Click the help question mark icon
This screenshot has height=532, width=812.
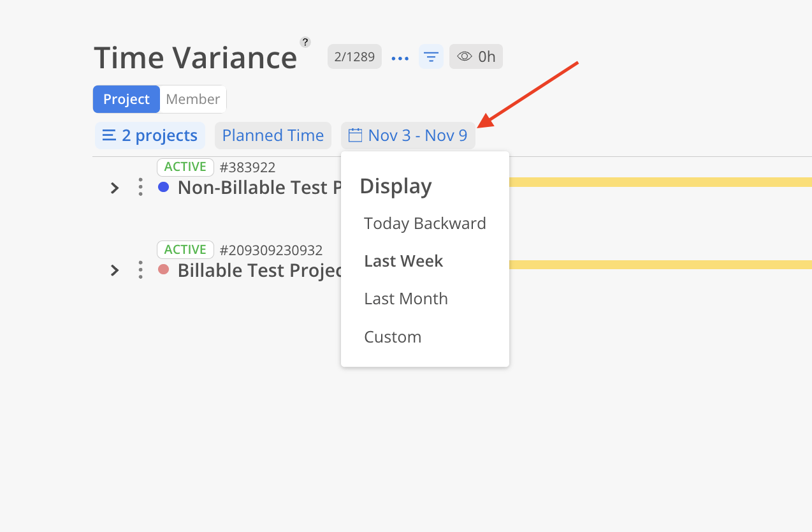tap(305, 42)
